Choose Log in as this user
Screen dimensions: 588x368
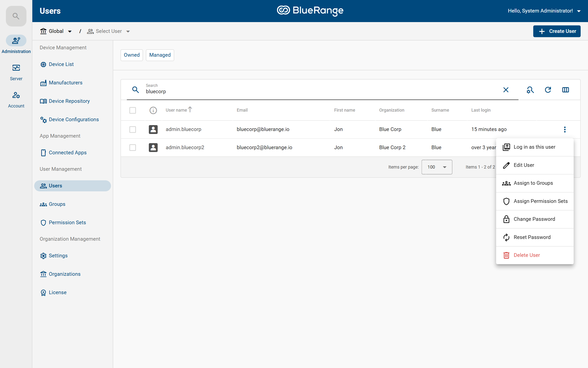click(x=535, y=147)
